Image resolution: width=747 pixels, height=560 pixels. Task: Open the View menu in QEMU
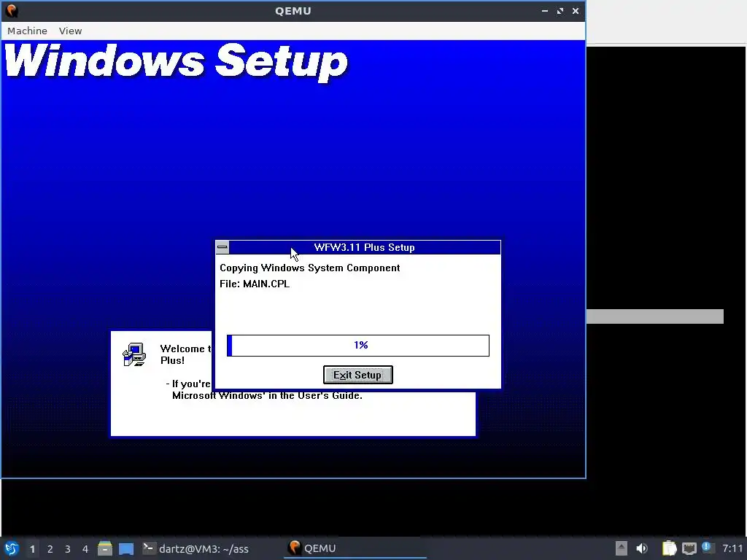[71, 31]
